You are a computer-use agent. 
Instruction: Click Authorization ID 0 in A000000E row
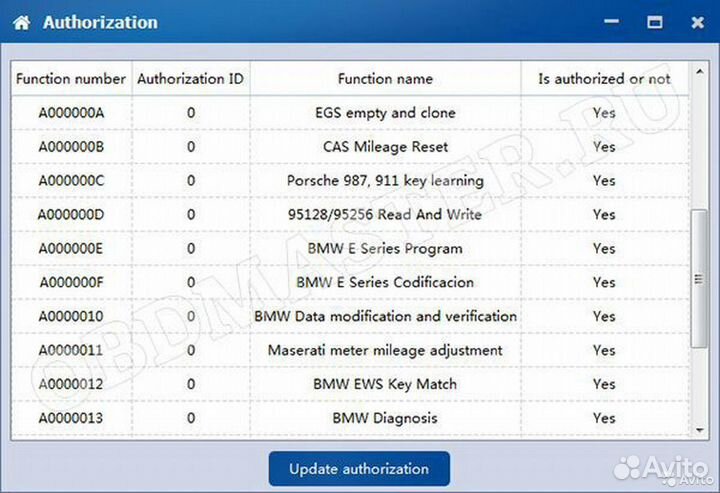point(191,249)
